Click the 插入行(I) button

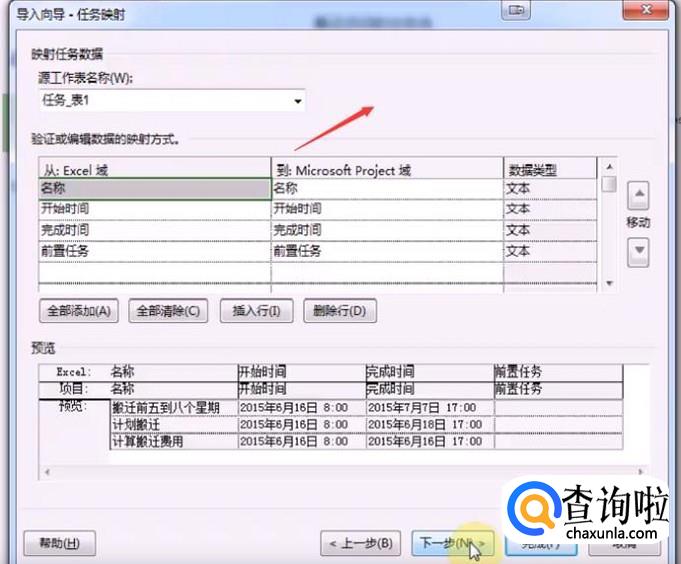tap(256, 311)
